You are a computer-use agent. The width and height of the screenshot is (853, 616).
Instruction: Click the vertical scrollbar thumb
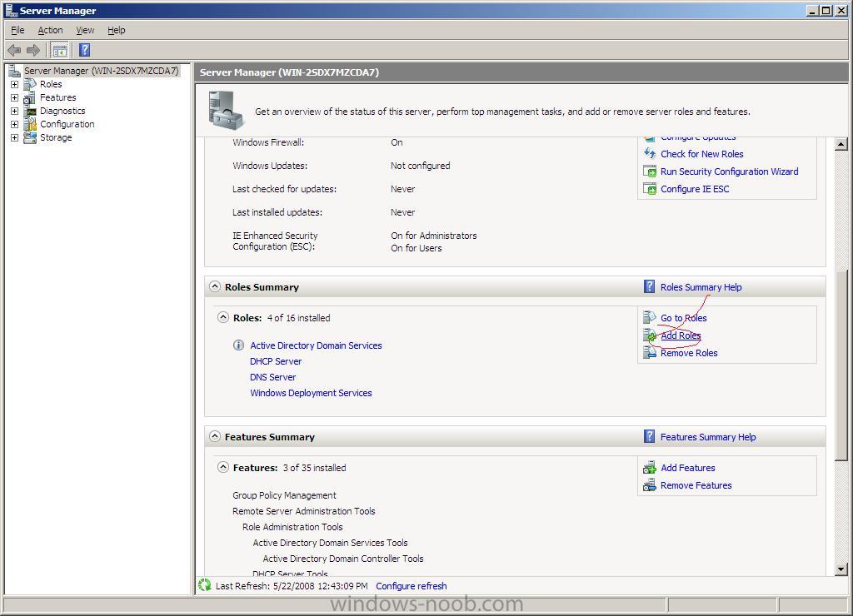coord(841,366)
